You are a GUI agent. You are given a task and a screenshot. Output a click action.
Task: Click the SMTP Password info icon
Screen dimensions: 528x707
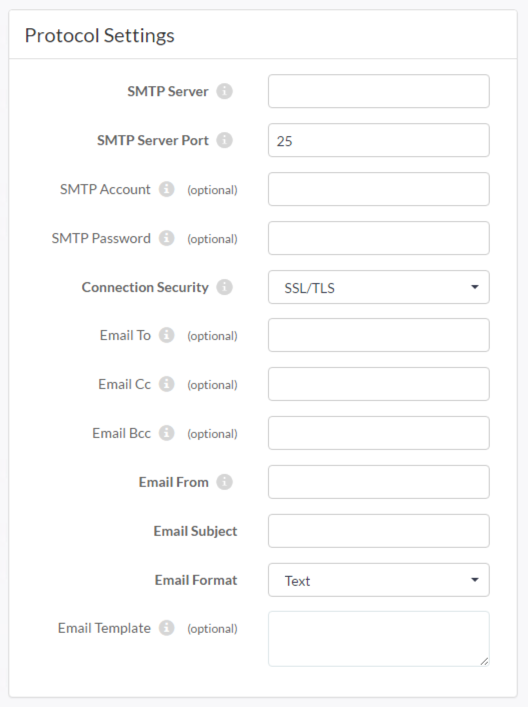tap(166, 238)
